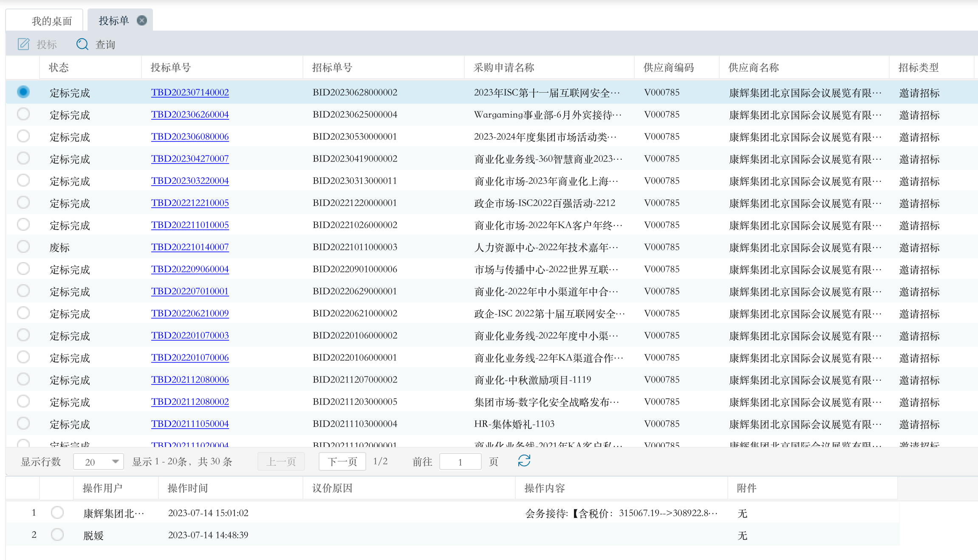The image size is (978, 560).
Task: Click the 投标 edit pencil icon
Action: (24, 44)
